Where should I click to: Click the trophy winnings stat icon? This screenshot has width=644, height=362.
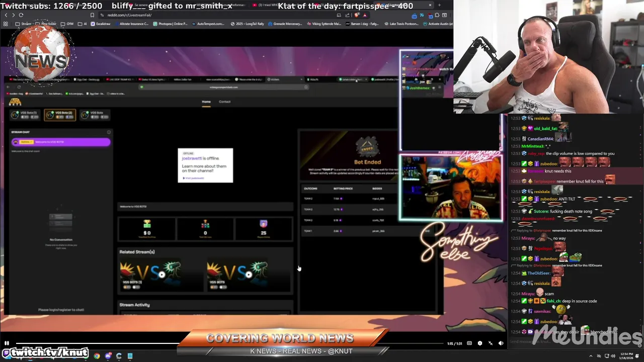147,224
